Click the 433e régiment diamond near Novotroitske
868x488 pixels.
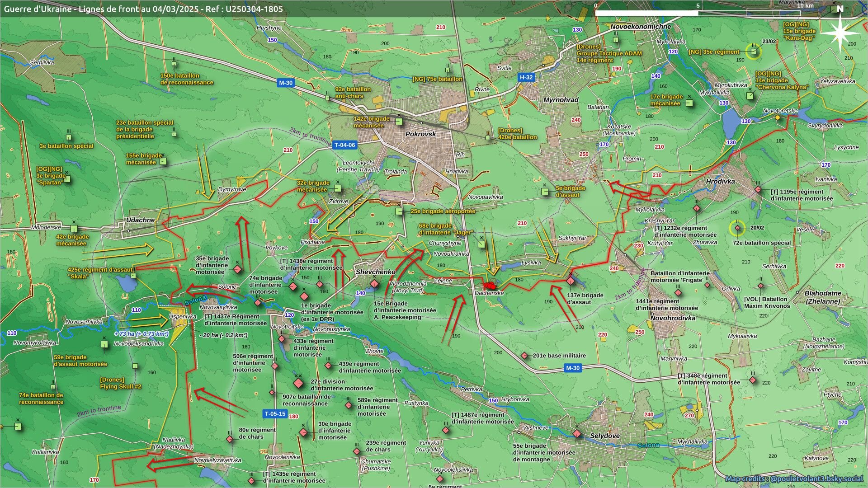pyautogui.click(x=282, y=339)
